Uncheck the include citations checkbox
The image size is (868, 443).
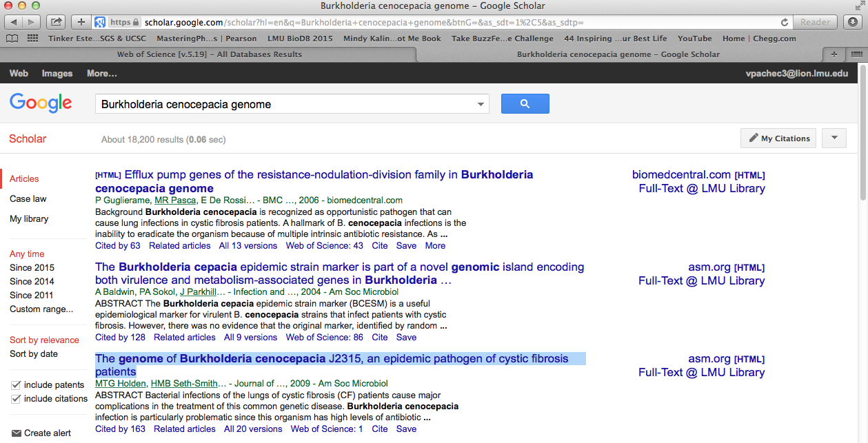(16, 398)
